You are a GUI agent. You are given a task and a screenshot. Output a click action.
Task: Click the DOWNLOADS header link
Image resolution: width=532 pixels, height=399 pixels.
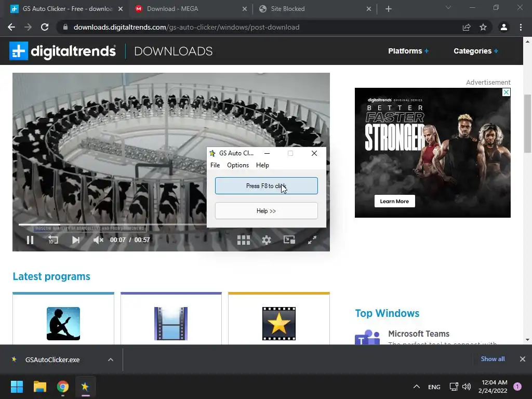174,51
